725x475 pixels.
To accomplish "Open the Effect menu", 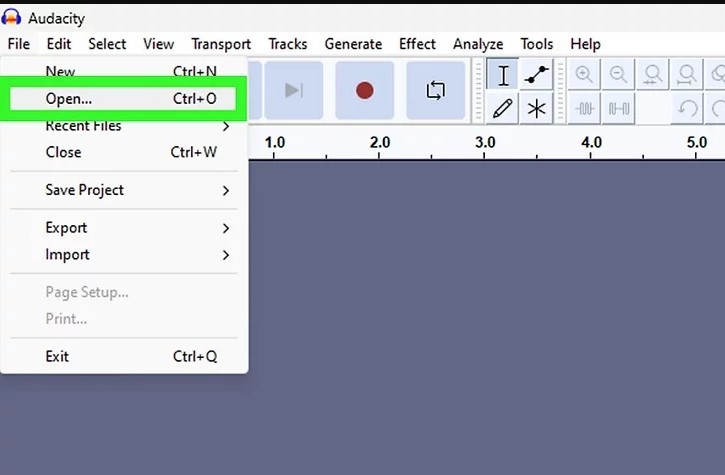I will [417, 44].
